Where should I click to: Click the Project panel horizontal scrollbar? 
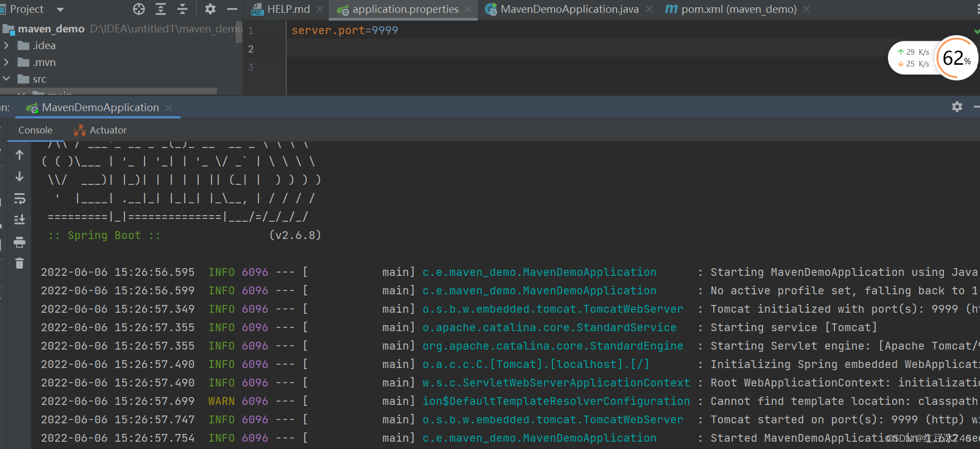(x=109, y=90)
